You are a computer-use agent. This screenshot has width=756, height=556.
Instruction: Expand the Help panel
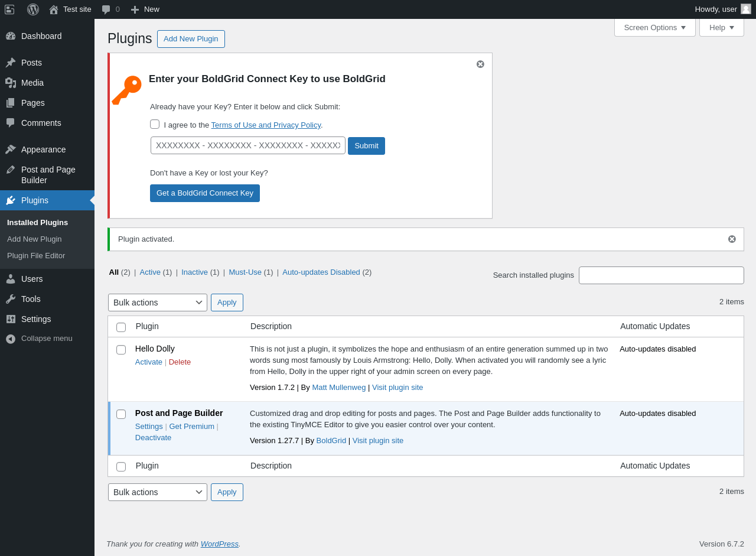tap(722, 27)
